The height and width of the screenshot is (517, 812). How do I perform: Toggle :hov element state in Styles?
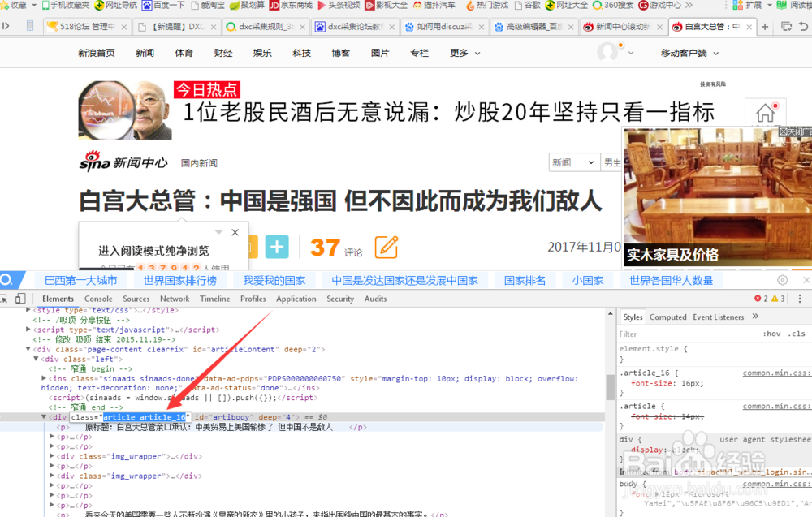(x=771, y=334)
